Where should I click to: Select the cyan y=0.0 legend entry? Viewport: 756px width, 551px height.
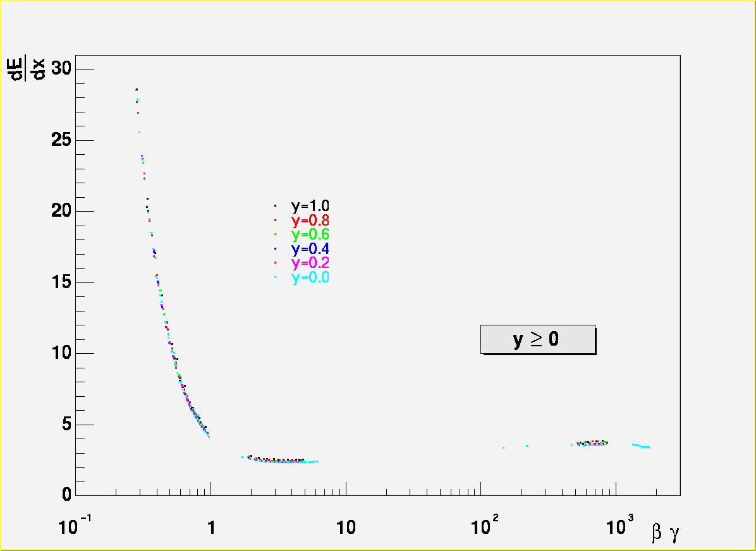(x=309, y=278)
